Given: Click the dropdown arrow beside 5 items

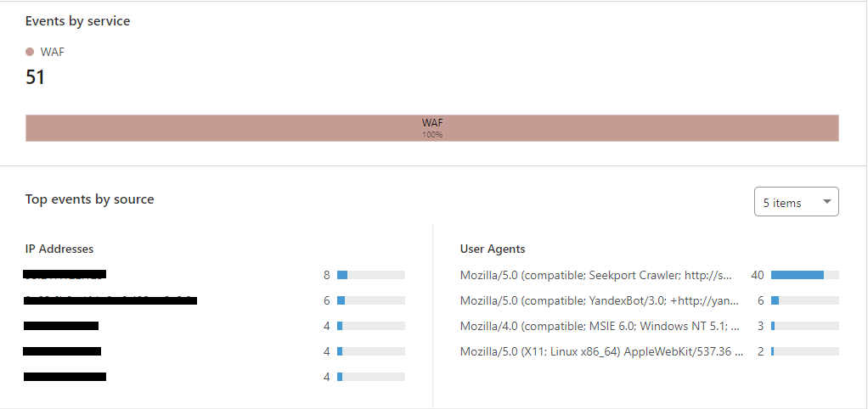Looking at the screenshot, I should coord(827,202).
